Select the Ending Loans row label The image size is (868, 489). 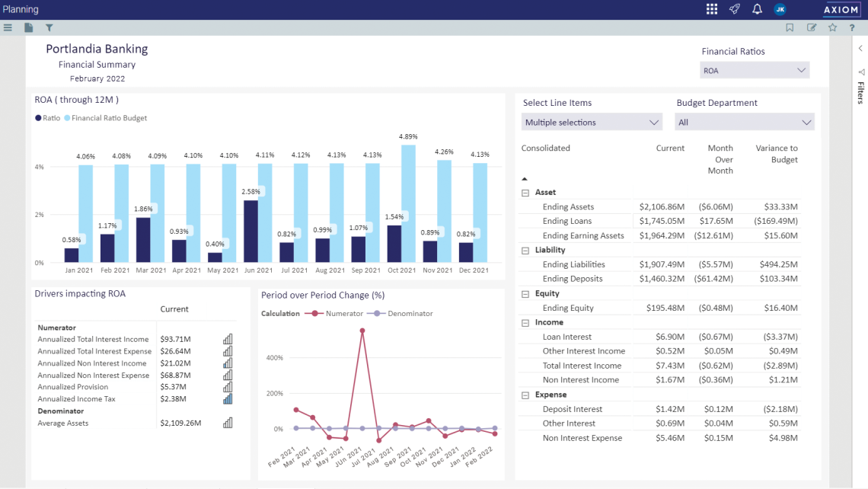tap(566, 221)
